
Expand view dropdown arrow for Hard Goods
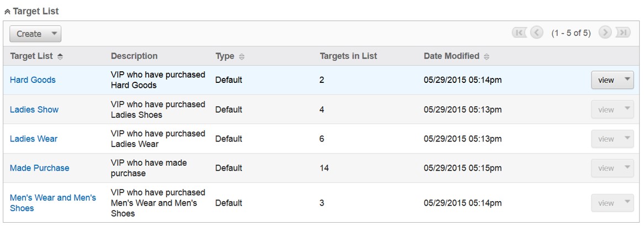627,80
